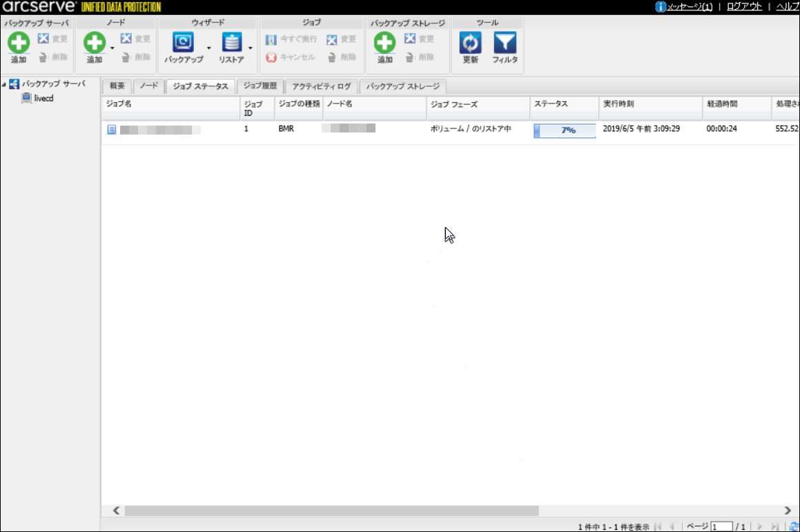Click the Add Backup Server icon
800x532 pixels.
[19, 43]
